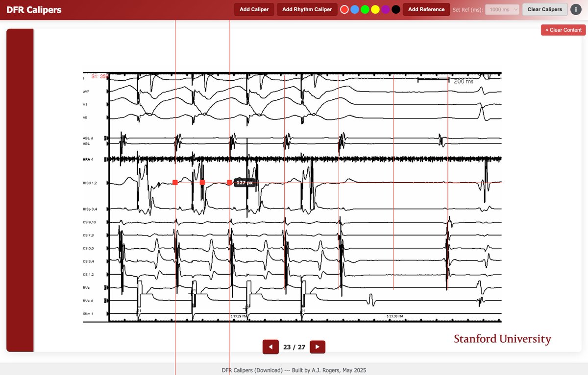Screen dimensions: 588x375
Task: Click the DFR Calipers title
Action: coord(34,9)
